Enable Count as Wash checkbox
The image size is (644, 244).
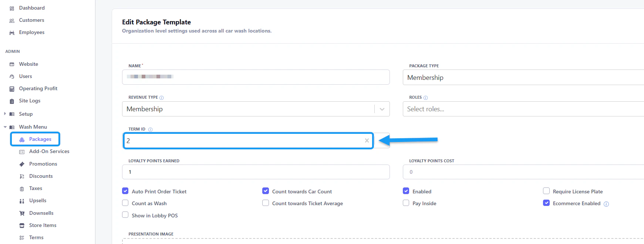pos(125,203)
